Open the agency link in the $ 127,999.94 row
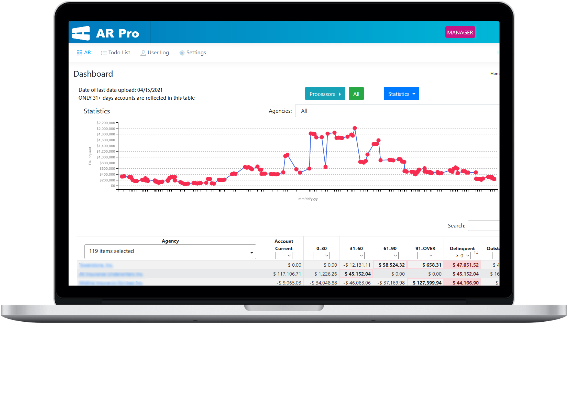This screenshot has height=400, width=570. point(111,283)
